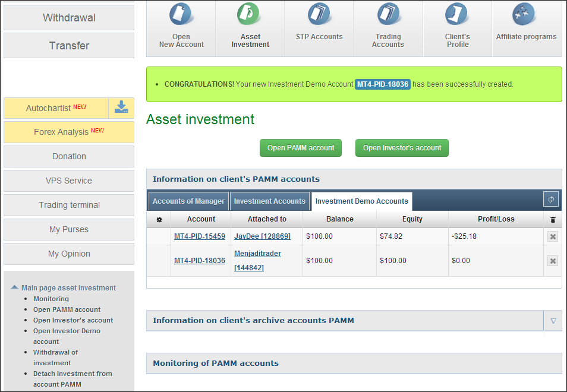This screenshot has width=567, height=392.
Task: Download Autochartist via the download icon
Action: click(121, 108)
